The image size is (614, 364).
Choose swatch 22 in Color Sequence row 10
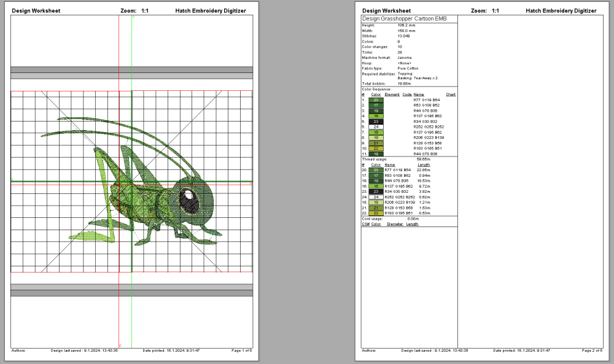(376, 149)
